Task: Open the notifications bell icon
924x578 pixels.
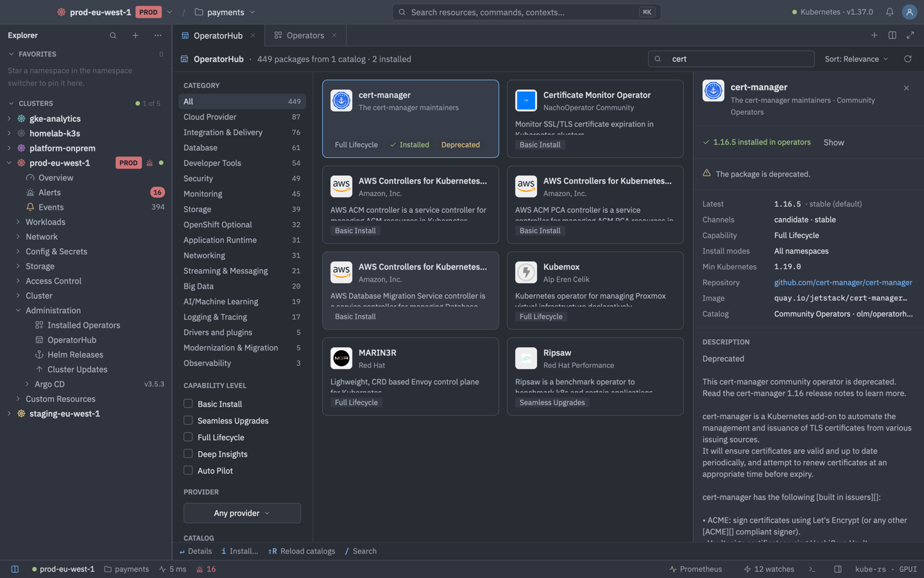Action: click(889, 12)
